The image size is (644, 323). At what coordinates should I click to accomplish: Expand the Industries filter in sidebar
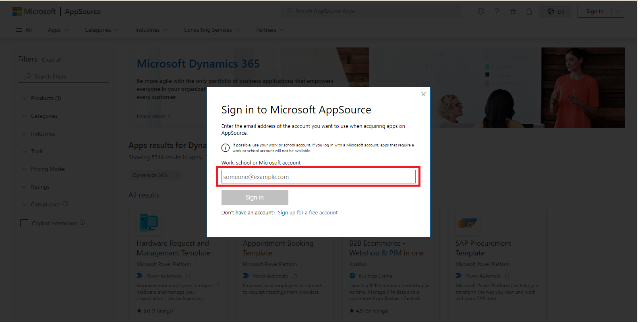click(39, 134)
